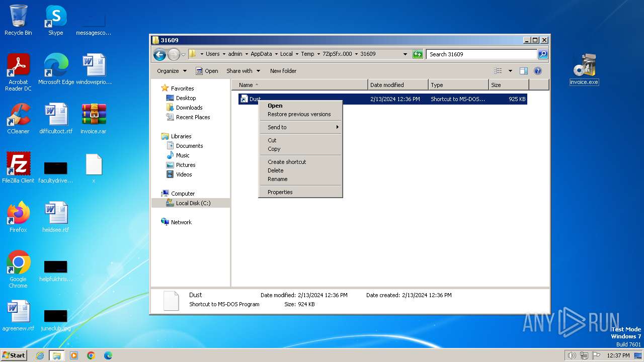
Task: Open Microsoft Edge desktop shortcut
Action: coord(56,69)
